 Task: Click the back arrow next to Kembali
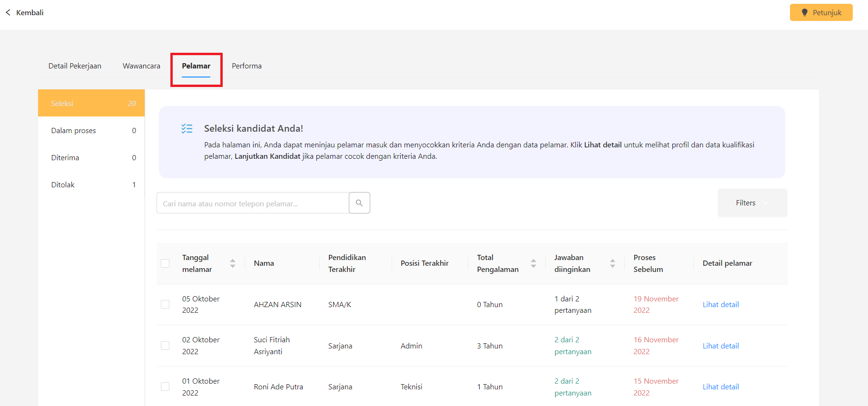pos(8,13)
